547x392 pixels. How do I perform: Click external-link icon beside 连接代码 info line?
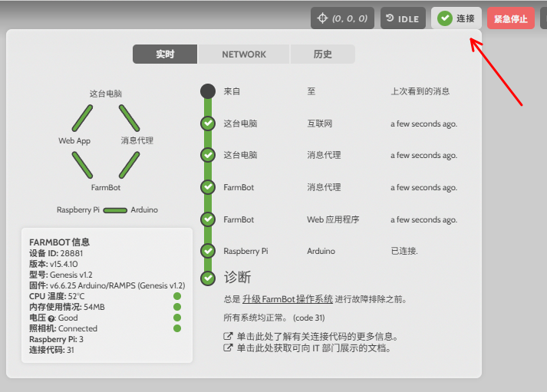click(x=228, y=337)
